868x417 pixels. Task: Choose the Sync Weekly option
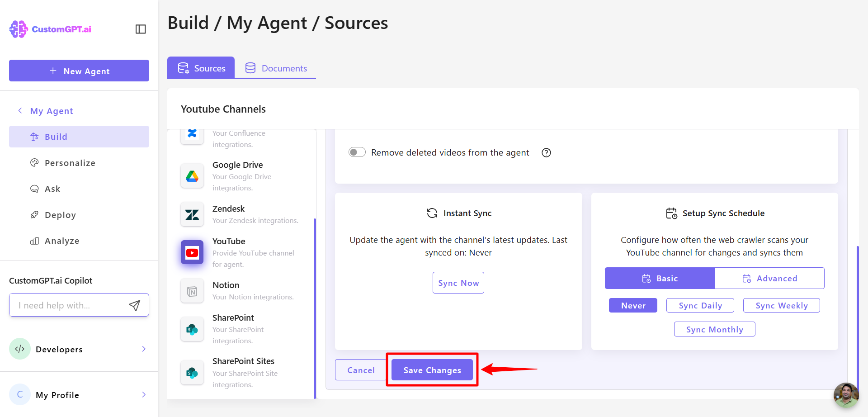click(781, 305)
